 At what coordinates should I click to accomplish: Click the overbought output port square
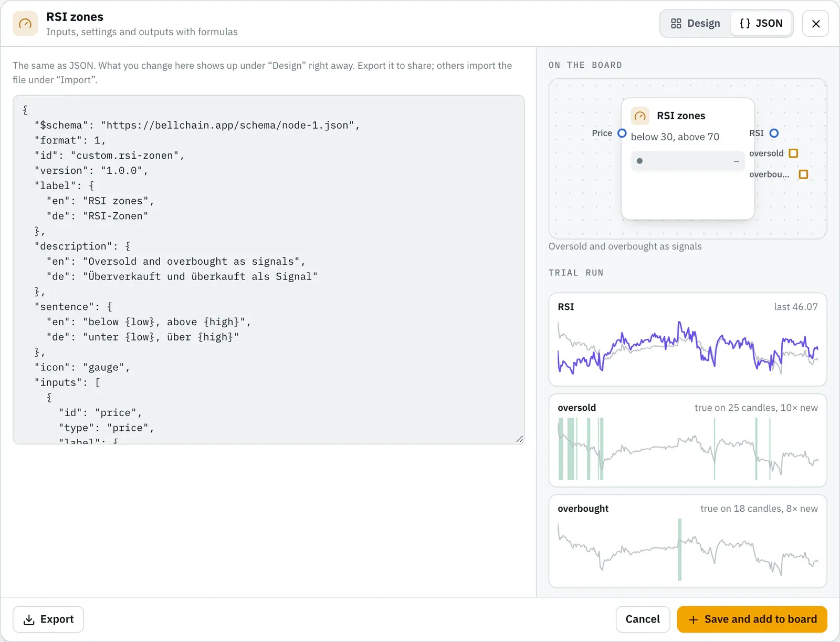803,174
